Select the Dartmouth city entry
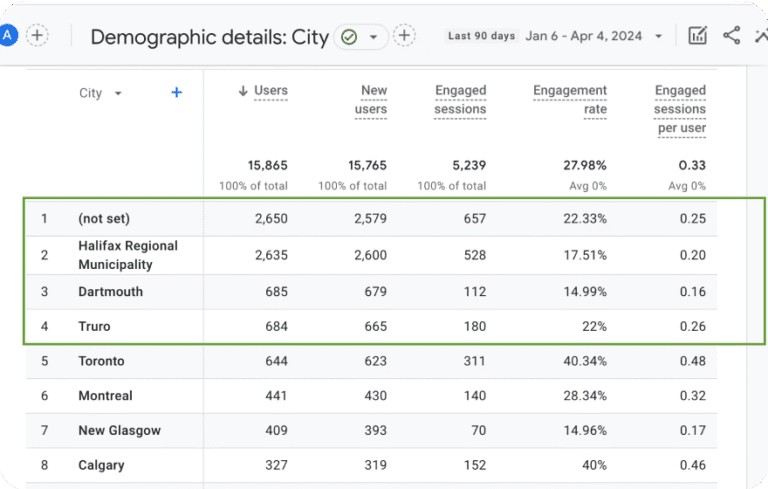This screenshot has height=489, width=768. (110, 292)
